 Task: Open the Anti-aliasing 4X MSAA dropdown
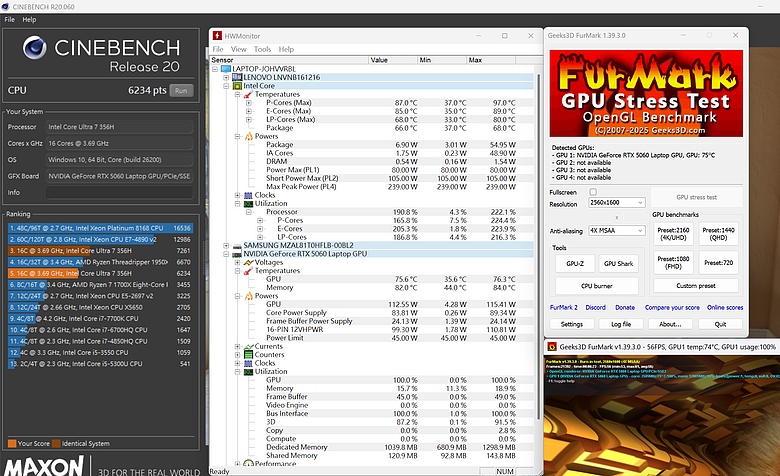[617, 231]
